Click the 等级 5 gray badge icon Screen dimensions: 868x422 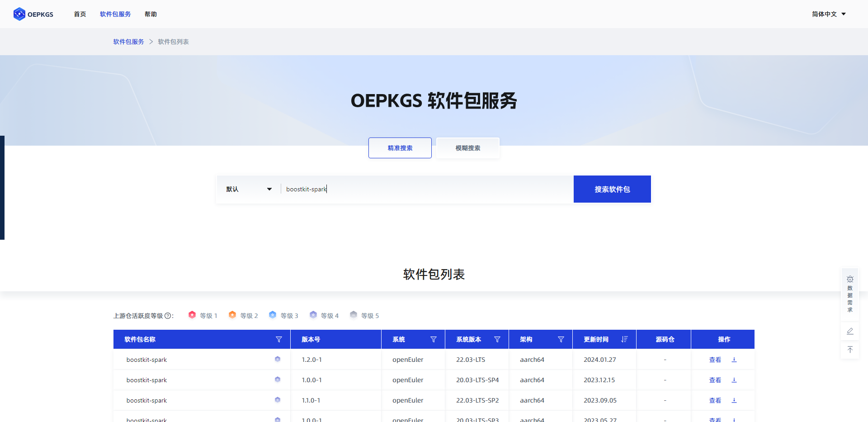click(354, 315)
